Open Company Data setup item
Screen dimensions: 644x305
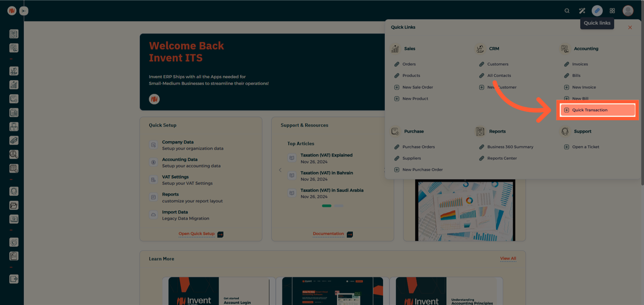pyautogui.click(x=177, y=142)
